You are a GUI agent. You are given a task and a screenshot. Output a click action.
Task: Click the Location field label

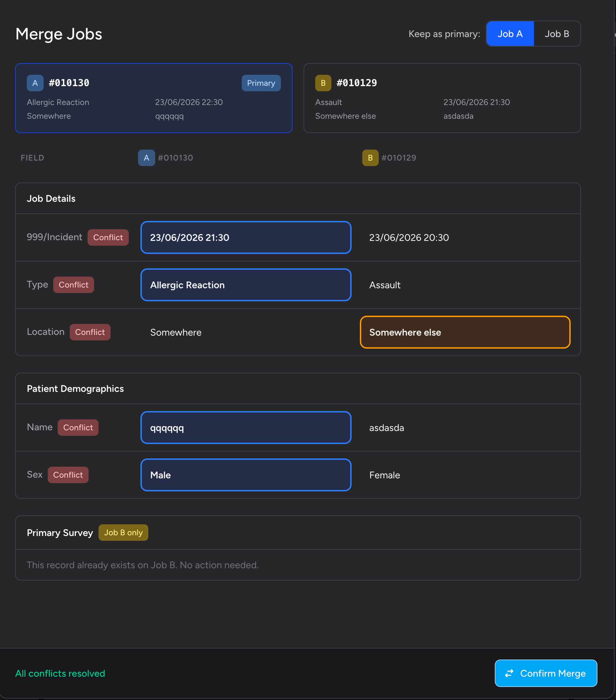46,332
